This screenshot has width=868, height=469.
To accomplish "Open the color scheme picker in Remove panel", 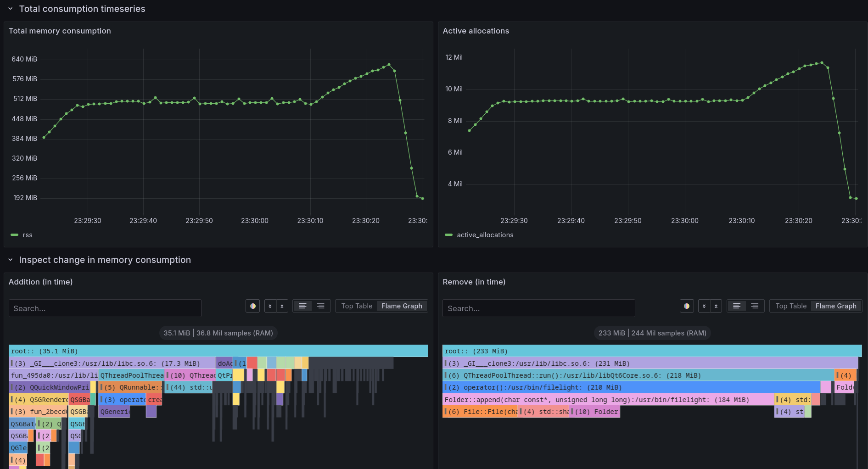I will click(687, 306).
